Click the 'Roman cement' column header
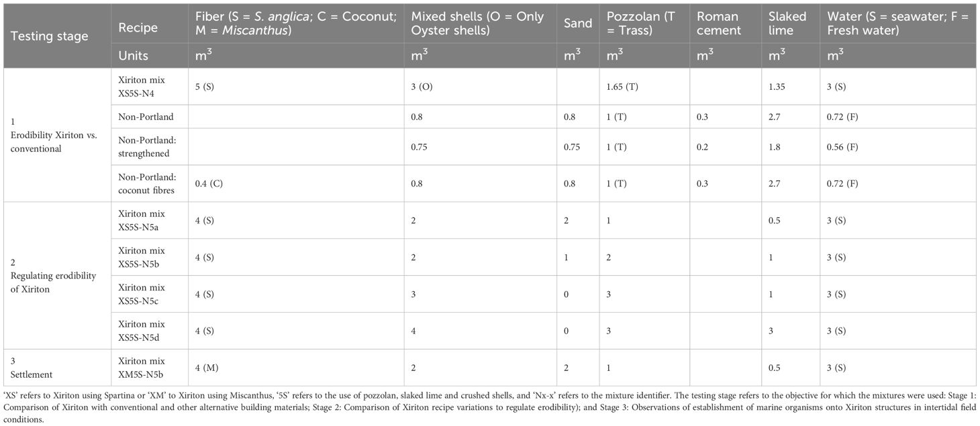 pos(720,22)
